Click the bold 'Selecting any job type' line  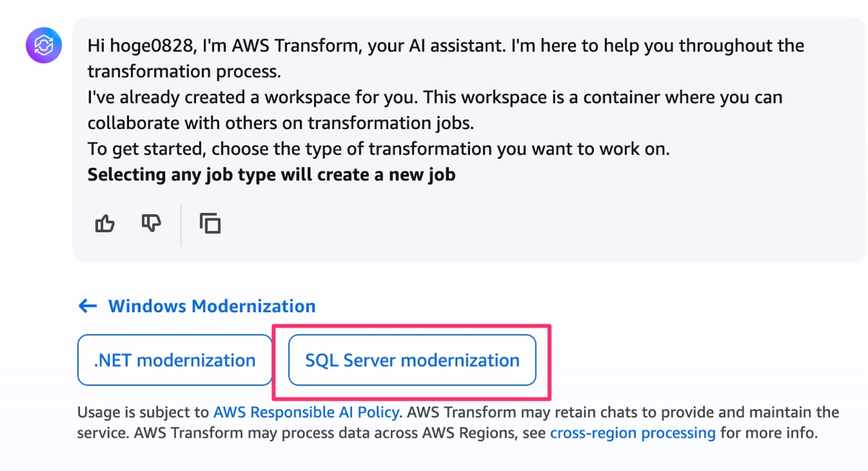271,175
